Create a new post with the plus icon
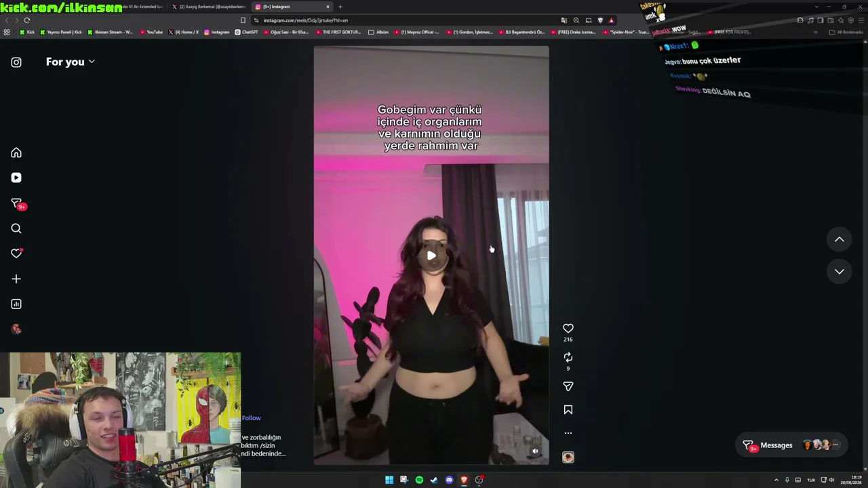Image resolution: width=868 pixels, height=488 pixels. (x=16, y=279)
